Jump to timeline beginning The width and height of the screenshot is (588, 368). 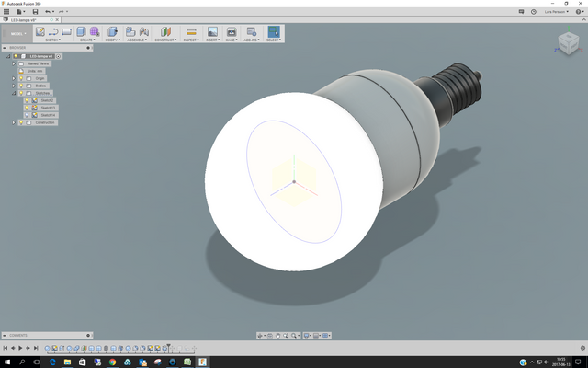pos(6,348)
